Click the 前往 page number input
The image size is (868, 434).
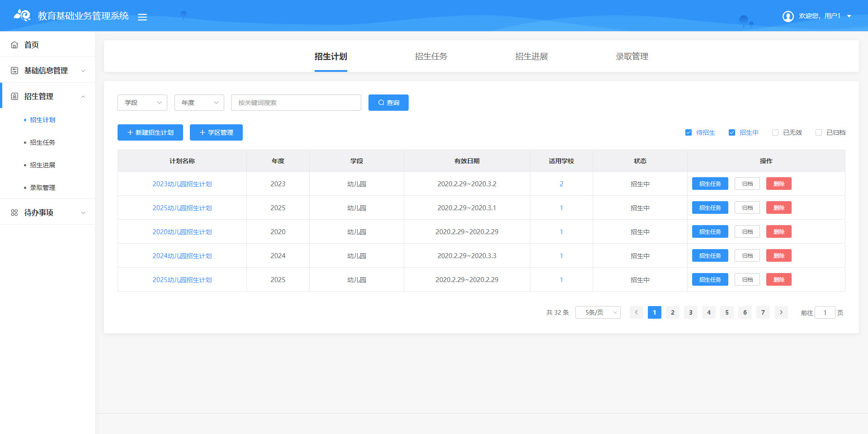tap(825, 312)
